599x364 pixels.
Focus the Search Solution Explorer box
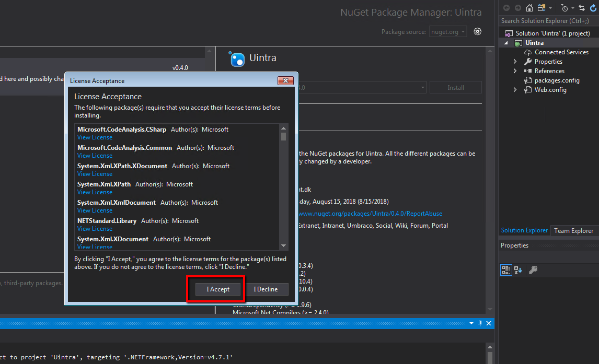click(x=548, y=21)
